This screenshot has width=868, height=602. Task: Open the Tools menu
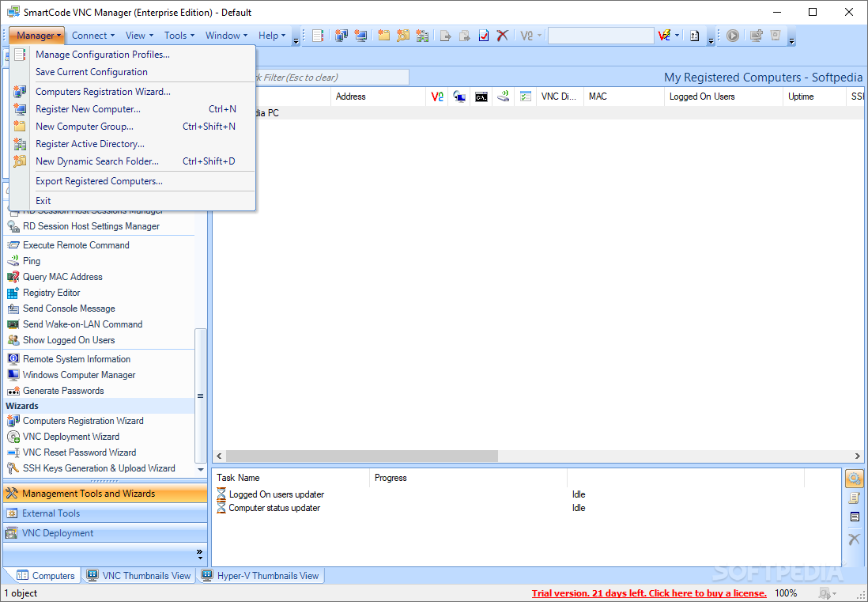point(179,36)
